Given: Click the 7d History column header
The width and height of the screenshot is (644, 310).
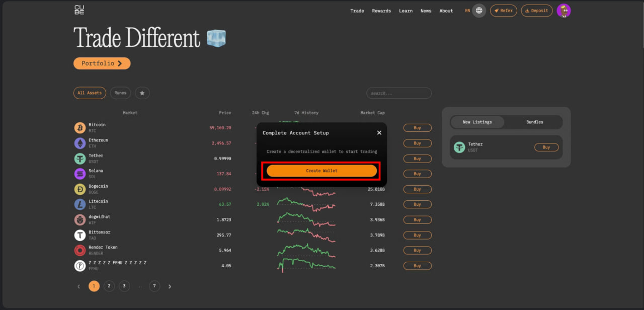Looking at the screenshot, I should pyautogui.click(x=306, y=113).
